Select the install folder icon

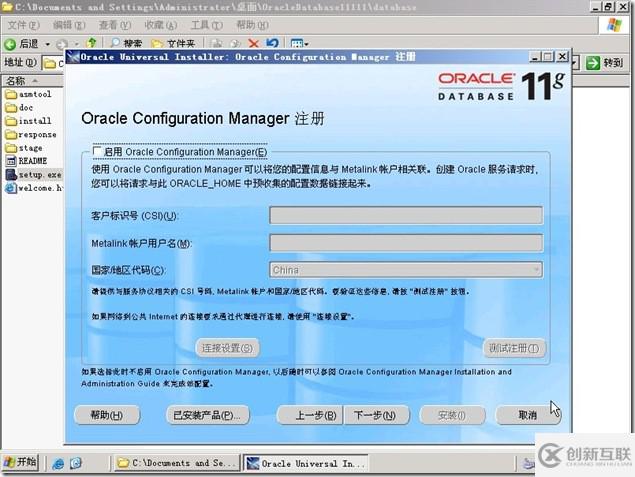[11, 121]
